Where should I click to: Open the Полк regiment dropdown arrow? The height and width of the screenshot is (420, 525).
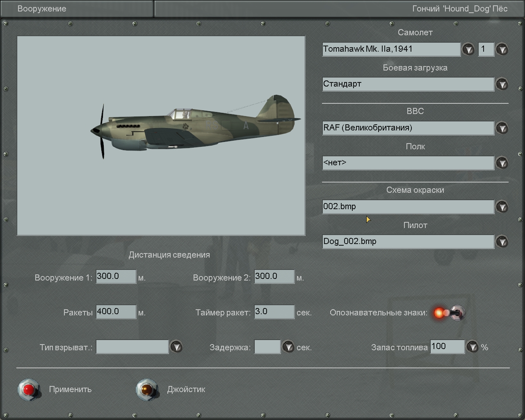[502, 163]
